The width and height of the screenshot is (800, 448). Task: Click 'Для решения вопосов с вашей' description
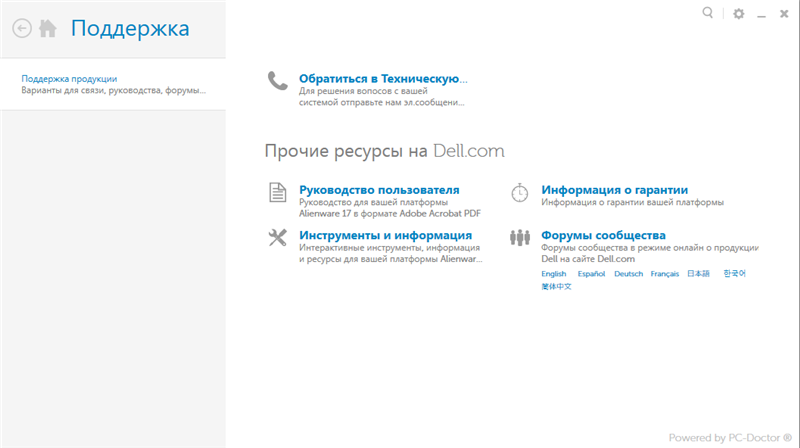(x=363, y=91)
